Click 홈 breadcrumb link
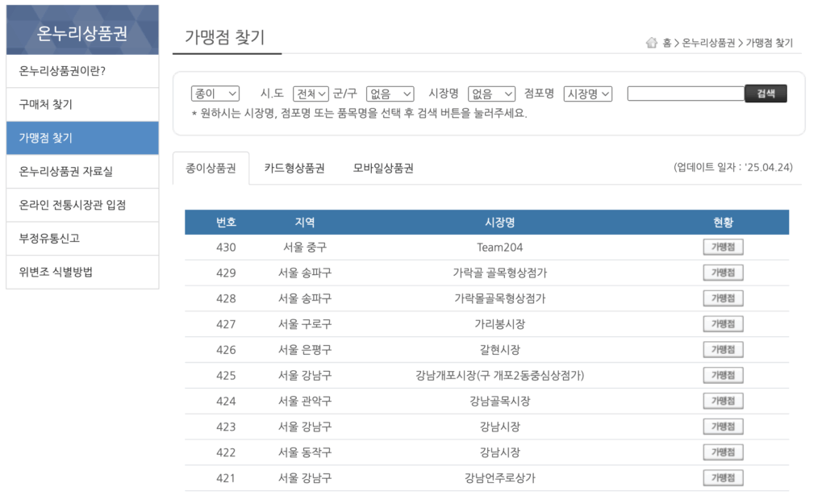 pyautogui.click(x=666, y=44)
